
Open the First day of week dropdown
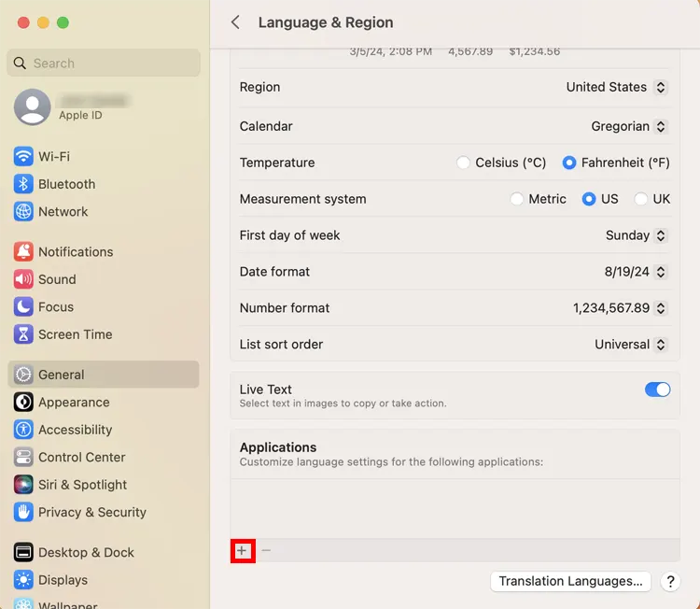pyautogui.click(x=637, y=235)
